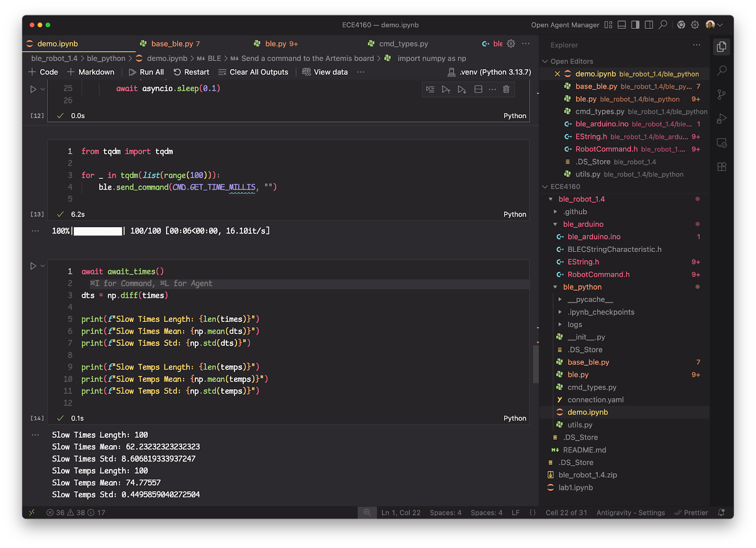Image resolution: width=756 pixels, height=548 pixels.
Task: Open the Search view in activity bar
Action: [x=722, y=71]
